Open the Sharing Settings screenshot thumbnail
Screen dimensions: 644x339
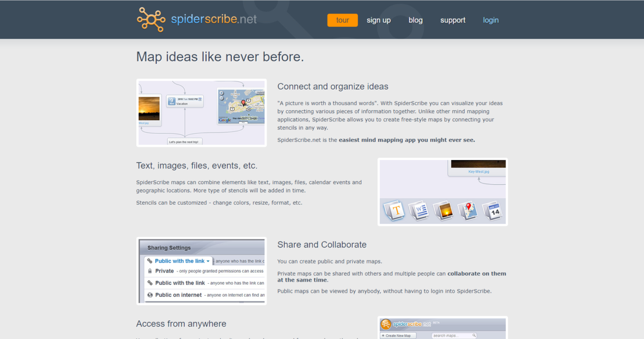[x=201, y=271]
